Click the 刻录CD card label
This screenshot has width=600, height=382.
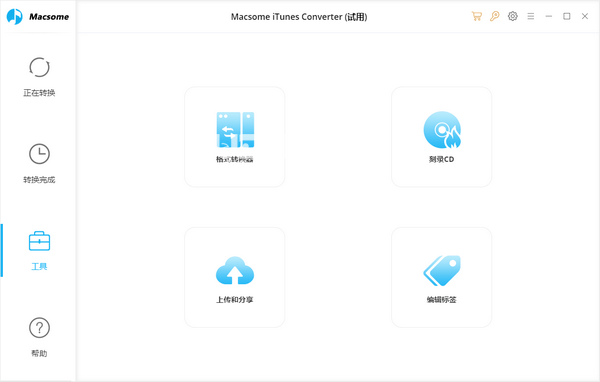[x=442, y=159]
